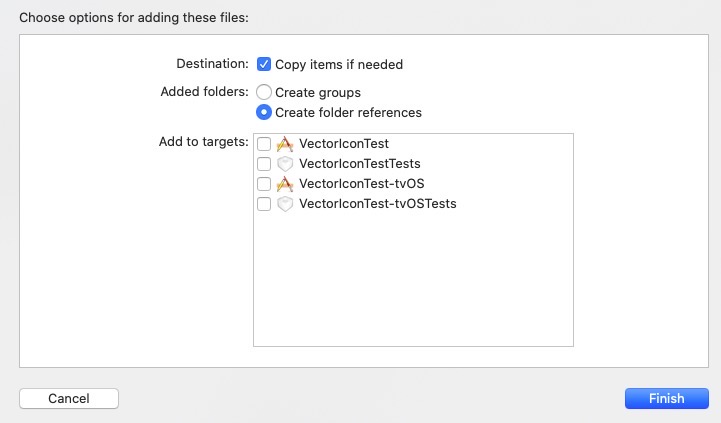This screenshot has width=721, height=423.
Task: Click the VectorIconTestTests shield icon
Action: (x=284, y=163)
